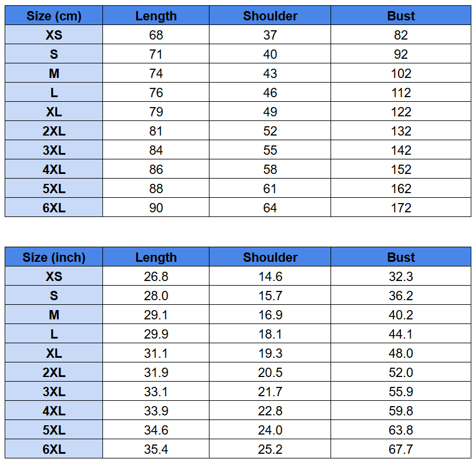The width and height of the screenshot is (476, 466).
Task: Select the bust value 102
Action: [401, 73]
